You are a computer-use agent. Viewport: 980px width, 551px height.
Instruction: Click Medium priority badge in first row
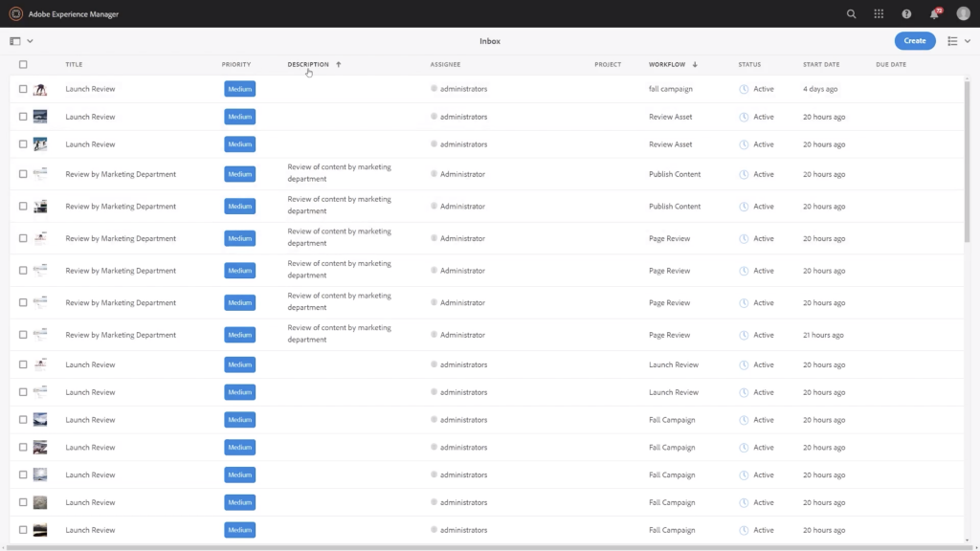pos(239,89)
